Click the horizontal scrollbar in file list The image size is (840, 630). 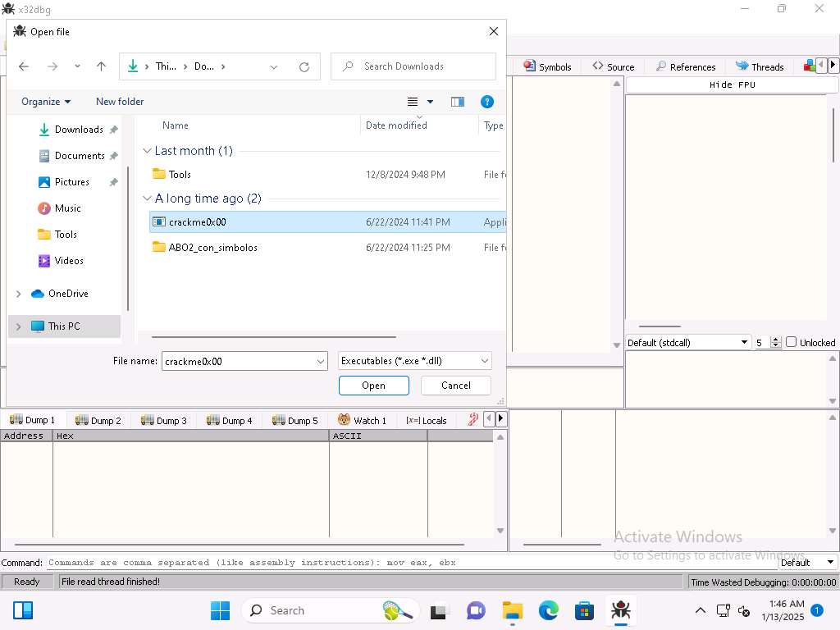pos(273,336)
